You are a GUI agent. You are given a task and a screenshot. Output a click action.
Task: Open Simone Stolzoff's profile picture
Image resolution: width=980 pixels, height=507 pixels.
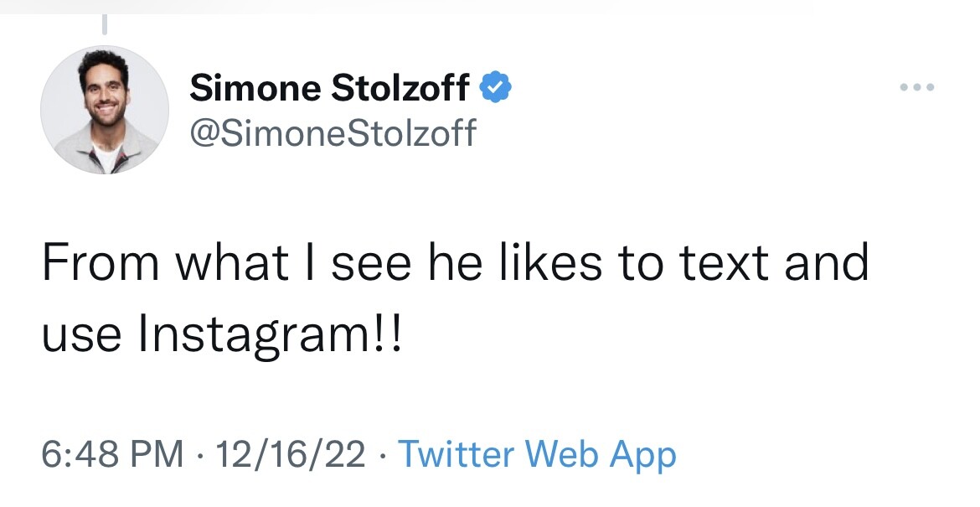(x=105, y=110)
